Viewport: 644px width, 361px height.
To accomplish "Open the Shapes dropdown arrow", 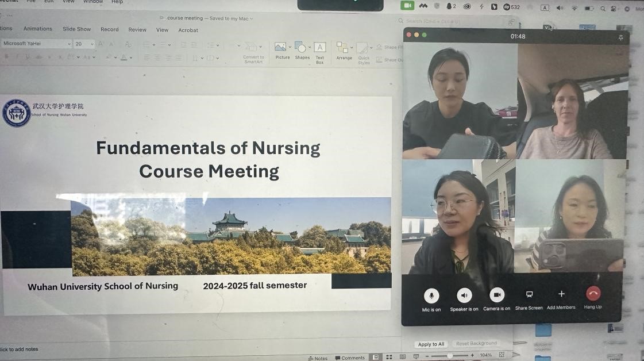I will (310, 47).
